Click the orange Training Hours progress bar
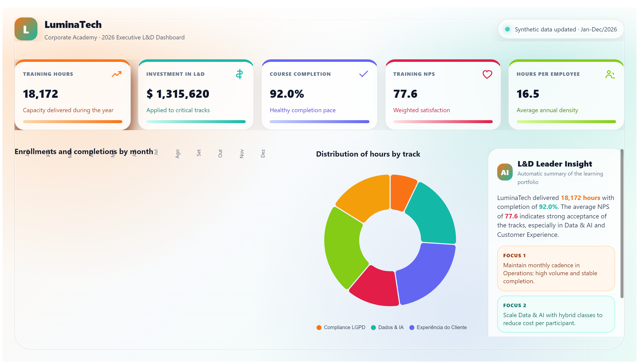Viewport: 639px width, 364px height. [x=73, y=122]
